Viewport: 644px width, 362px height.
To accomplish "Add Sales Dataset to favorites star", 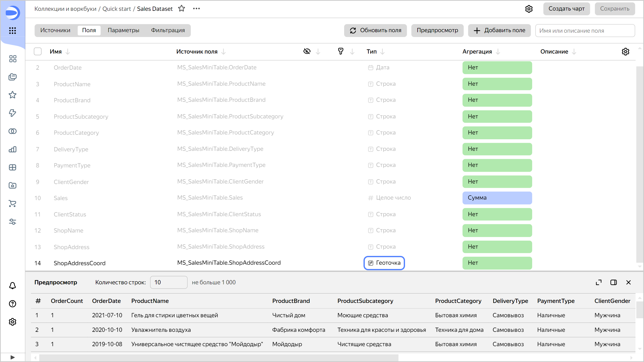I will (x=181, y=9).
